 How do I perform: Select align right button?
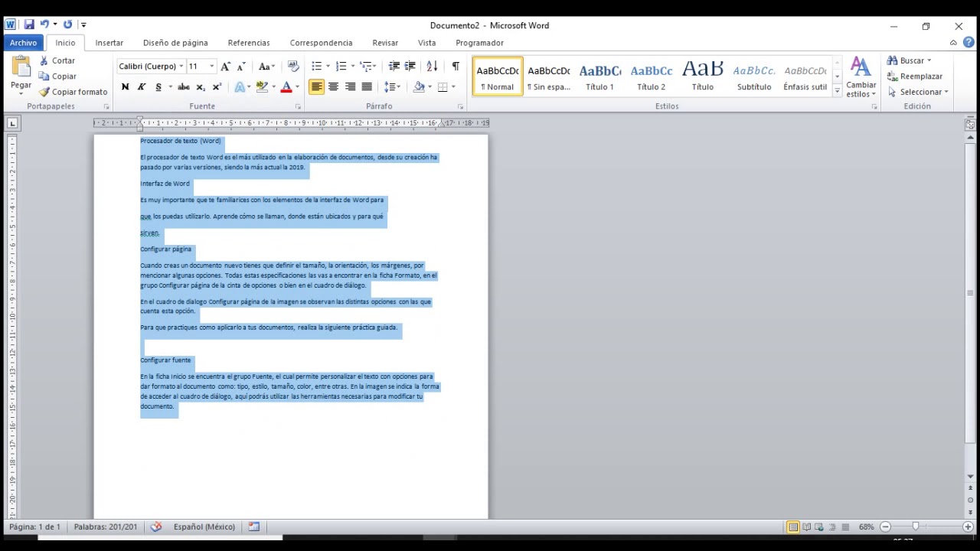pyautogui.click(x=350, y=86)
